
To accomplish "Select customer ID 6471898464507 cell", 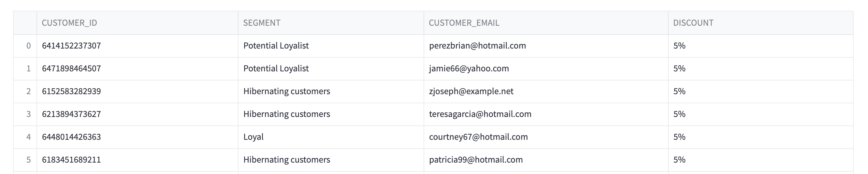I will [x=137, y=69].
